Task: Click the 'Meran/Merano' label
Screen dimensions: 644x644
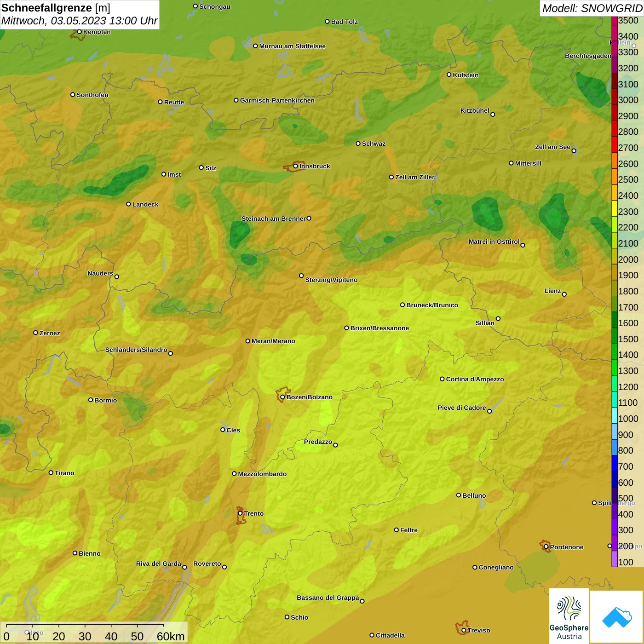Action: 273,341
